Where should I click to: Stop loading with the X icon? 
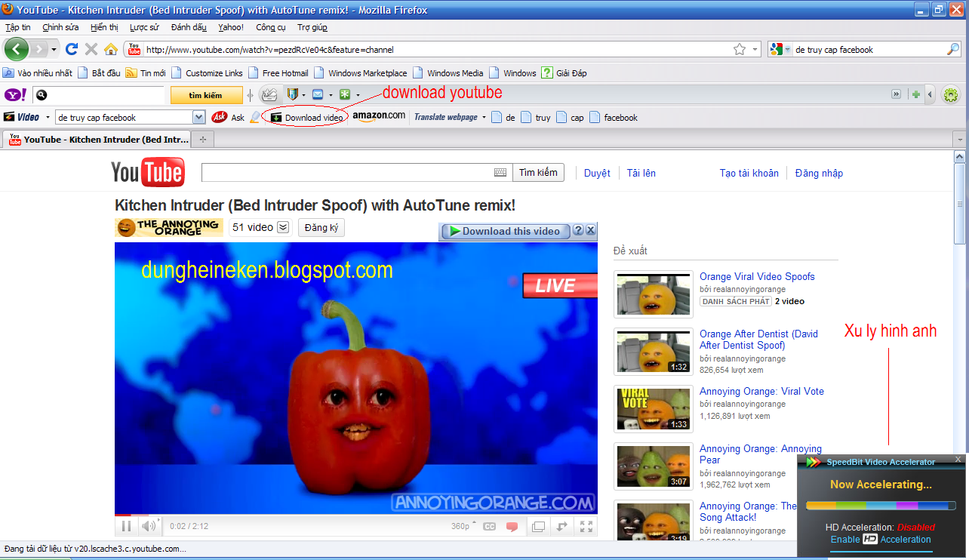[x=91, y=49]
